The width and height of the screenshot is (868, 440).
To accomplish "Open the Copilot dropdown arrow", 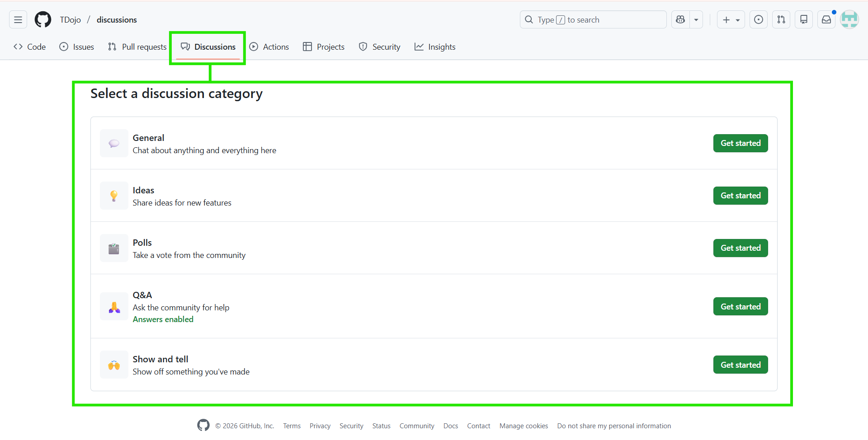I will tap(696, 19).
